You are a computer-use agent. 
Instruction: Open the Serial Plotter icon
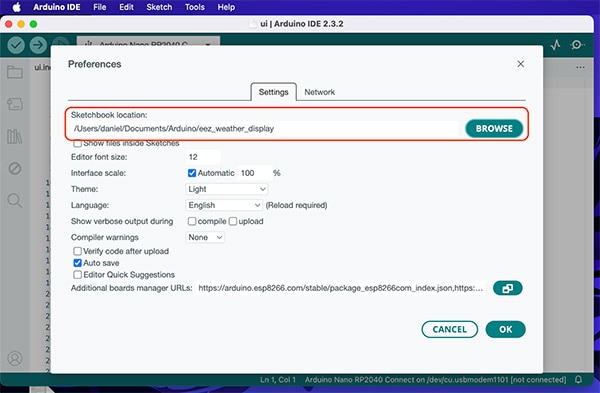(x=556, y=45)
